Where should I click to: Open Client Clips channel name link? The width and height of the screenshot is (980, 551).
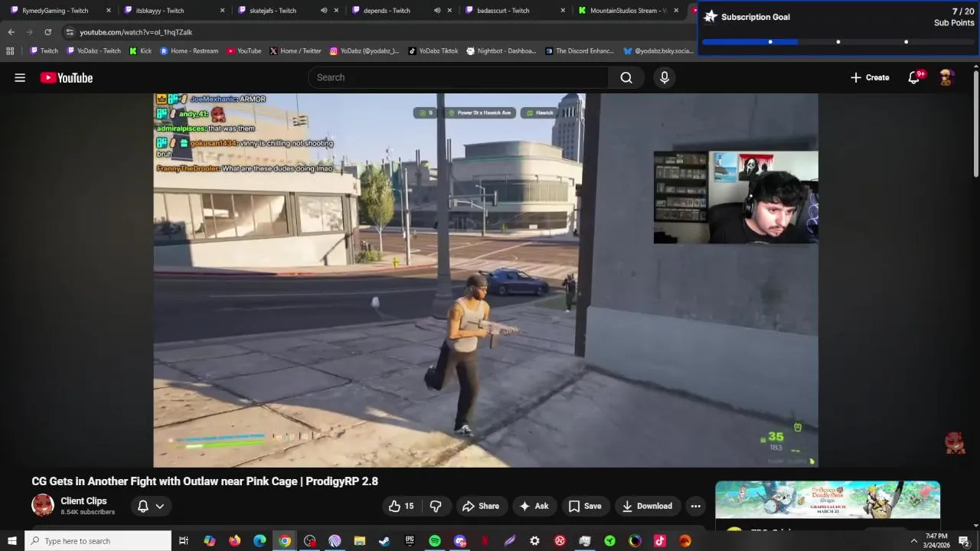[x=83, y=501]
